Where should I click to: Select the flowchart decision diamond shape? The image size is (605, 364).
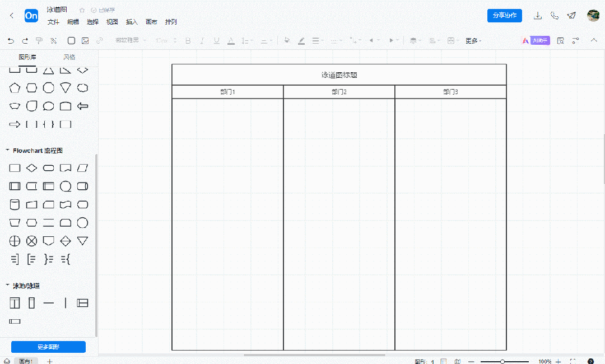(31, 168)
